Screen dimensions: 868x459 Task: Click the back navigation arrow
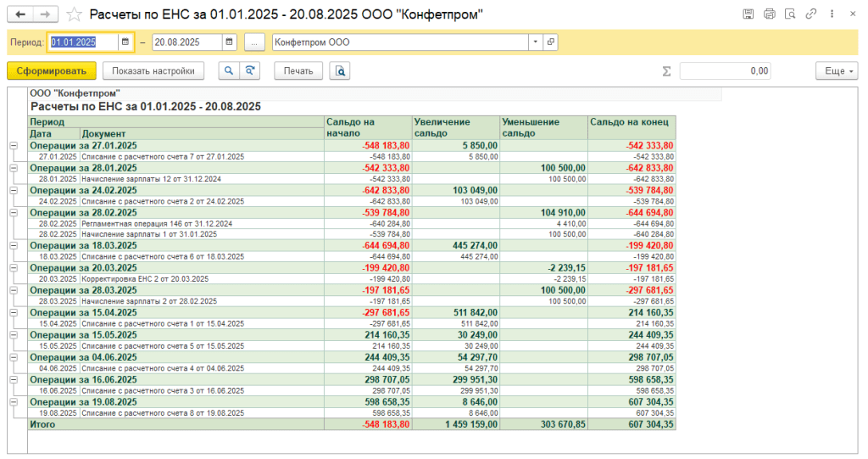coord(20,14)
